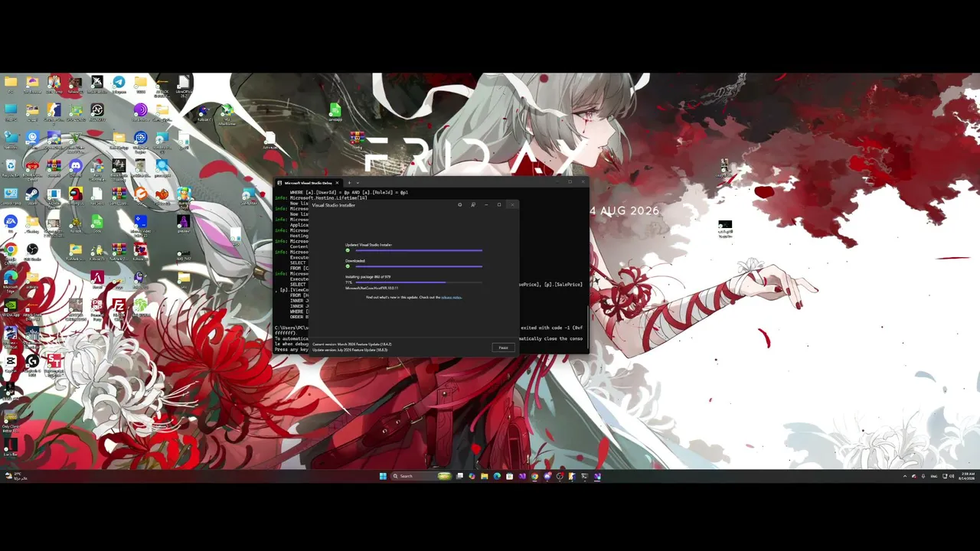Show hidden system tray icons
The width and height of the screenshot is (980, 551).
(x=904, y=476)
